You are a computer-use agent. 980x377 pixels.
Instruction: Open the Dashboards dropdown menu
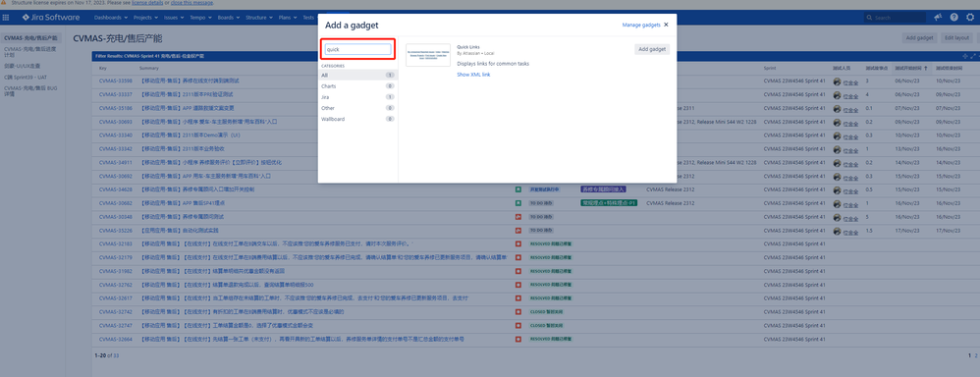[x=110, y=18]
